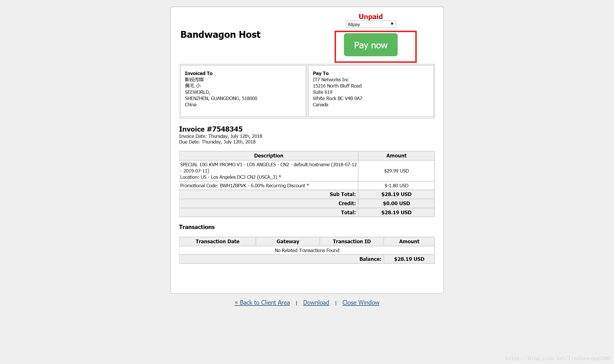614x364 pixels.
Task: Click the Pay To address box
Action: tap(371, 91)
